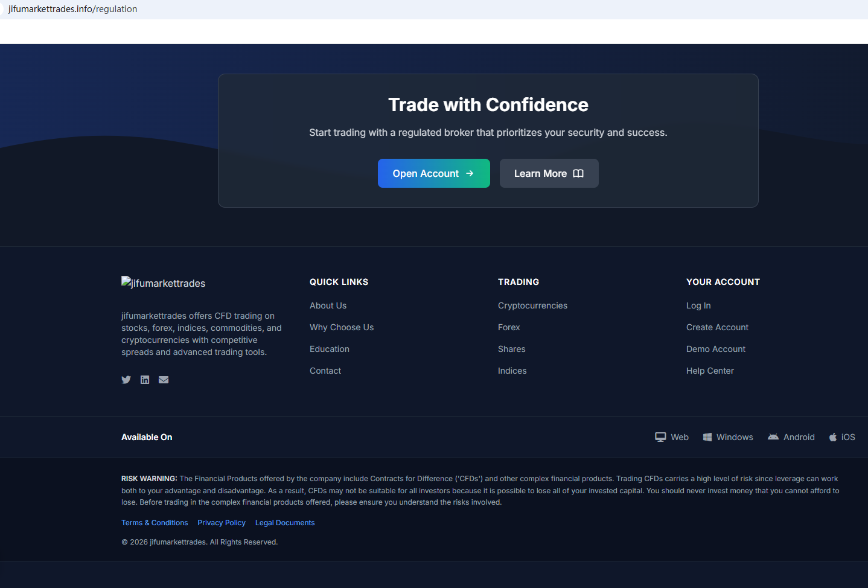This screenshot has width=868, height=588.
Task: Click the Apple iOS icon
Action: click(833, 437)
